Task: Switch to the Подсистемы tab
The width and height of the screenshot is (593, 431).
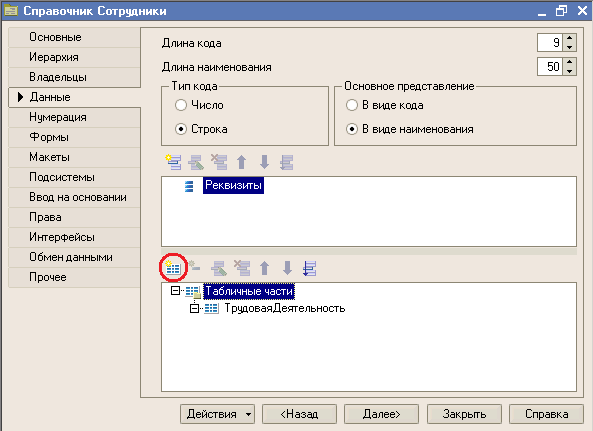Action: pos(74,177)
